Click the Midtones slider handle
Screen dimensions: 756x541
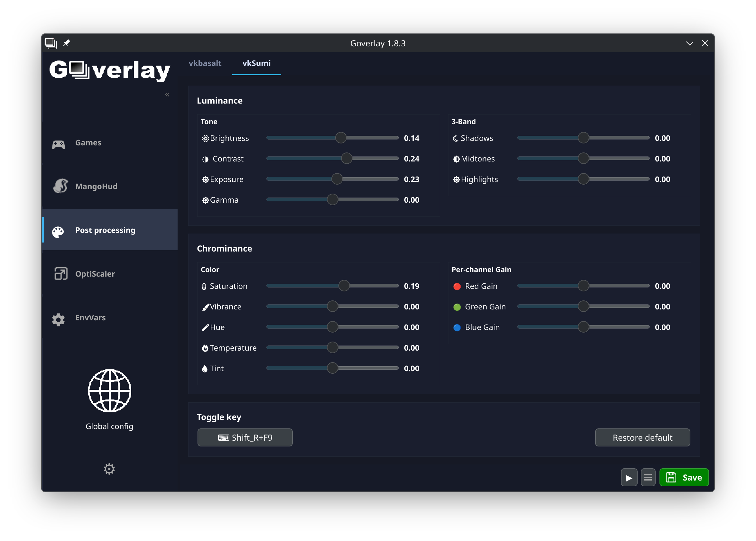[x=583, y=158]
